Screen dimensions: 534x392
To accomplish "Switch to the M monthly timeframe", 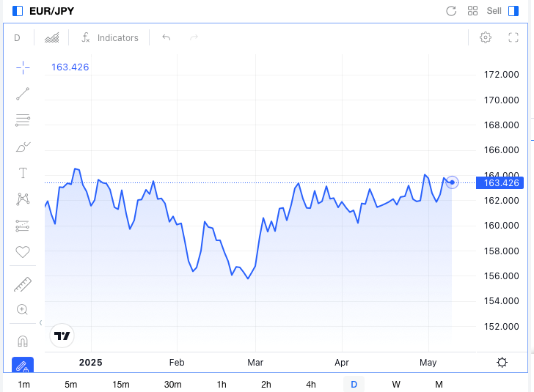I will (x=439, y=385).
